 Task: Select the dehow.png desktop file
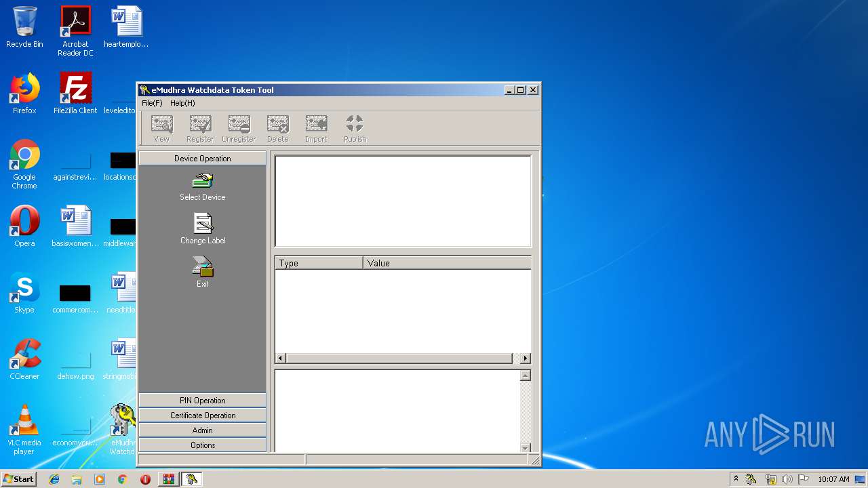[x=75, y=365]
